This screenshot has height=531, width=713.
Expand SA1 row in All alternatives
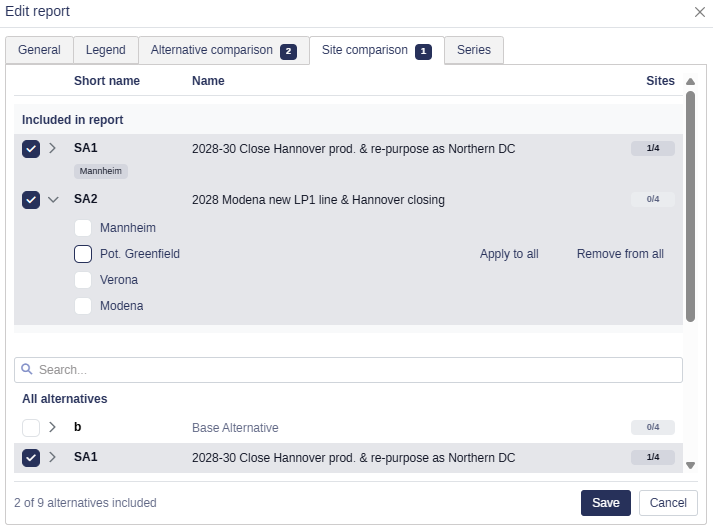pos(53,457)
